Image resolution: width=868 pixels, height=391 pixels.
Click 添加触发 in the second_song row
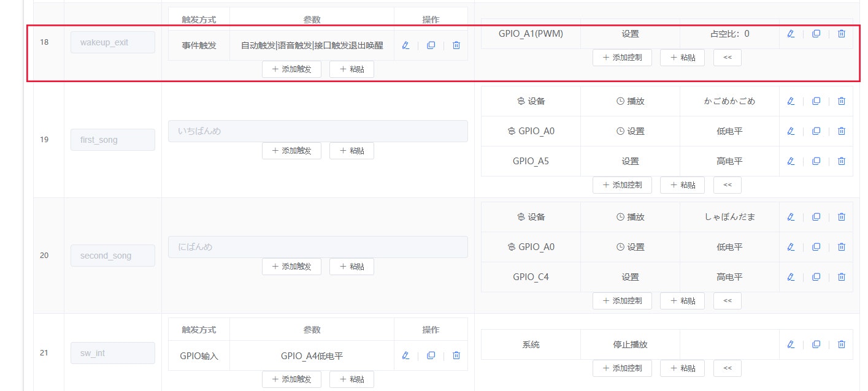pos(291,267)
